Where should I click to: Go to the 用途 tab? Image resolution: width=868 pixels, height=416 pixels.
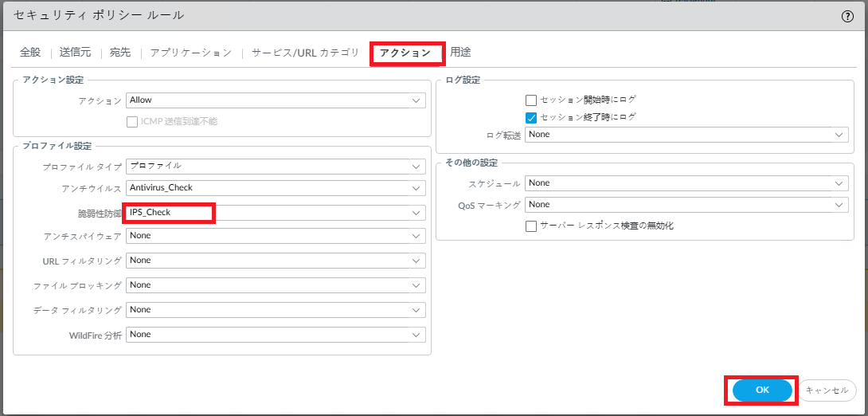coord(460,53)
